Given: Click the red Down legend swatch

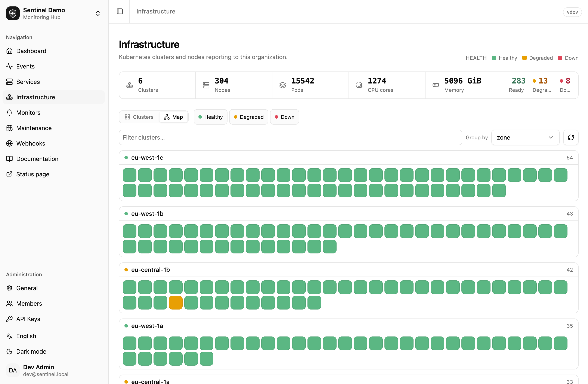Looking at the screenshot, I should (560, 58).
